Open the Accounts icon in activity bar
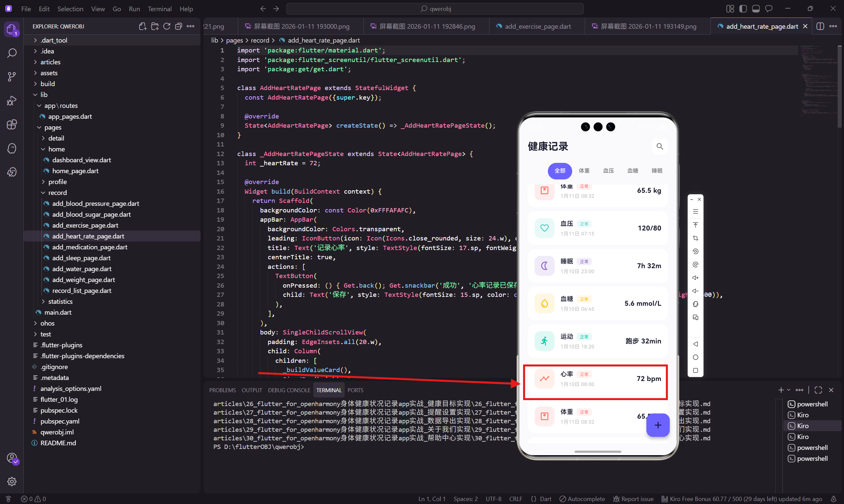 click(x=12, y=458)
